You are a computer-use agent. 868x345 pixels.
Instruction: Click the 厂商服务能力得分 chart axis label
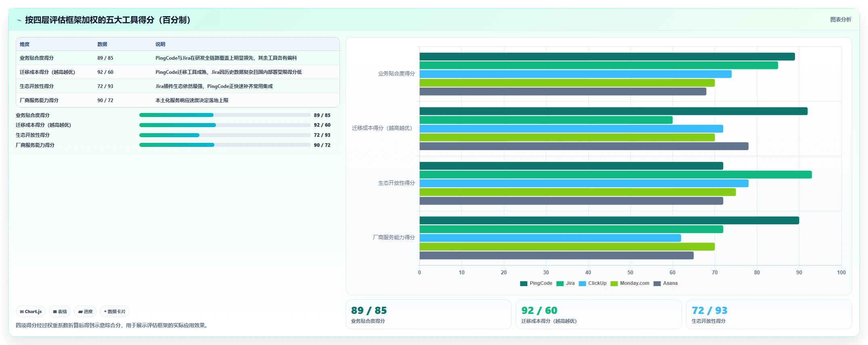(x=394, y=238)
